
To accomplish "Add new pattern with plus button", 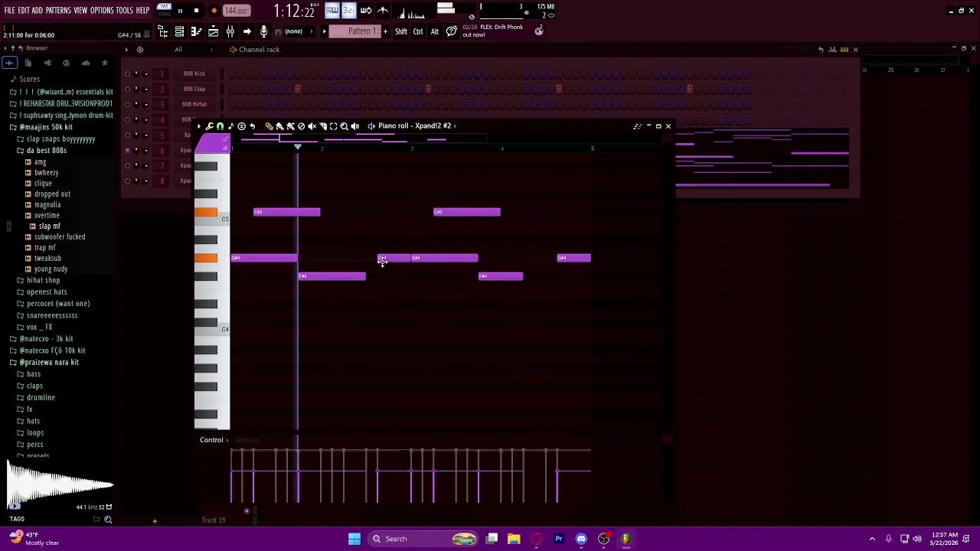I will tap(385, 31).
